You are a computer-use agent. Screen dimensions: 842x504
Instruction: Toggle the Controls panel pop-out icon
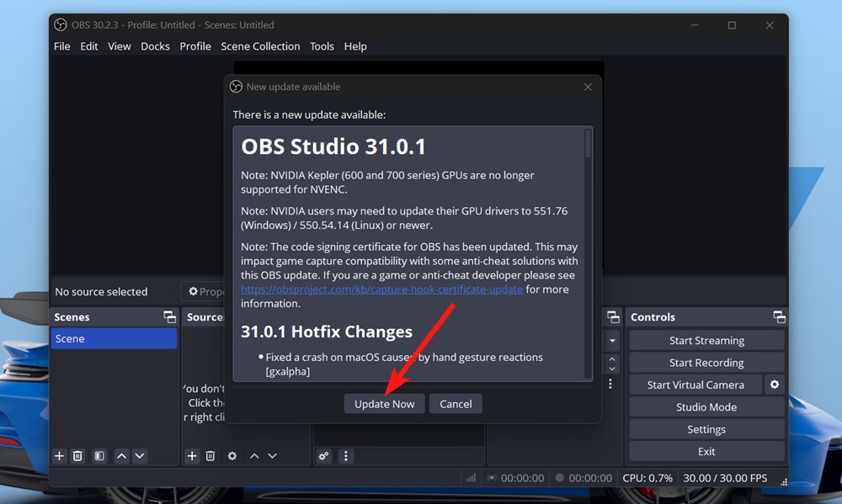click(x=779, y=316)
